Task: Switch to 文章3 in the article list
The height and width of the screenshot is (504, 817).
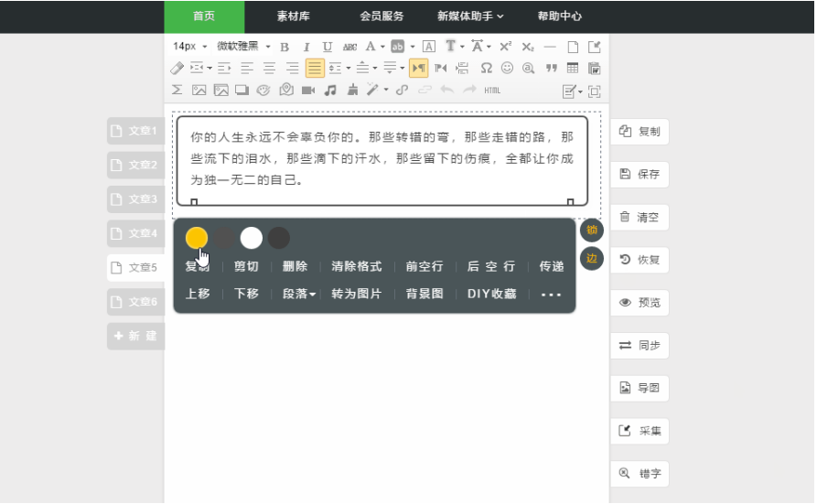Action: point(136,199)
